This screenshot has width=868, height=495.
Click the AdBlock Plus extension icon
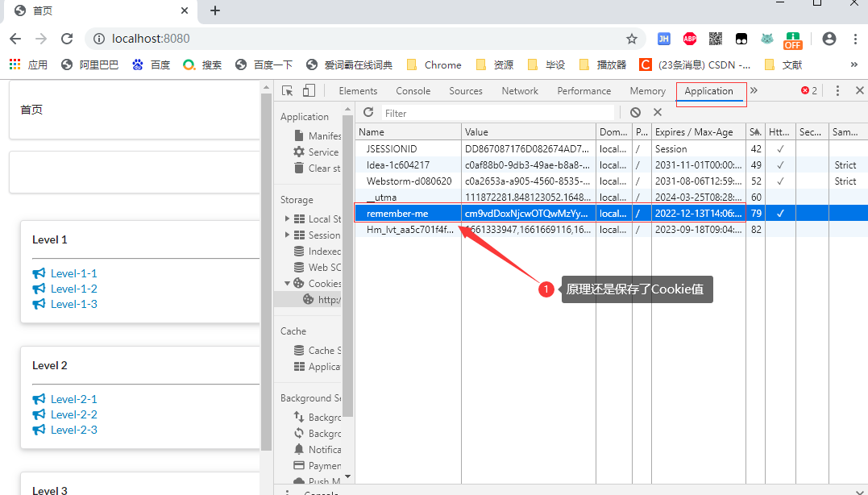coord(690,39)
